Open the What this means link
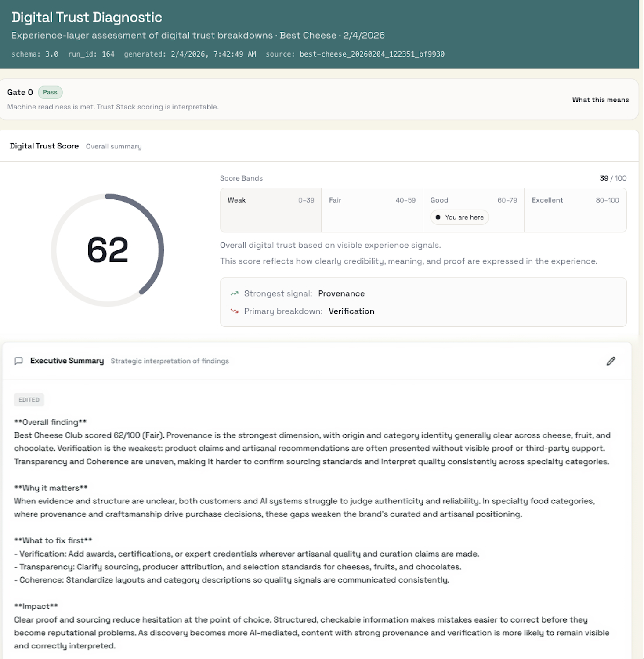Image resolution: width=644 pixels, height=659 pixels. click(x=601, y=100)
